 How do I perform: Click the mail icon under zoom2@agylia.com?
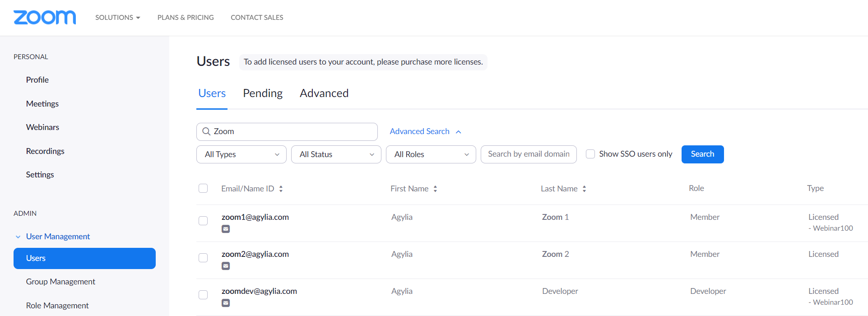point(226,266)
